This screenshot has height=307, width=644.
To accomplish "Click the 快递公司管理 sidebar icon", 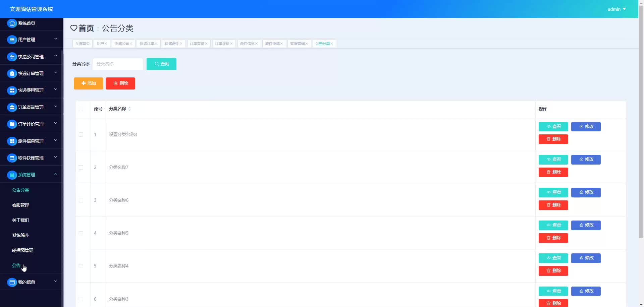I will coord(12,57).
